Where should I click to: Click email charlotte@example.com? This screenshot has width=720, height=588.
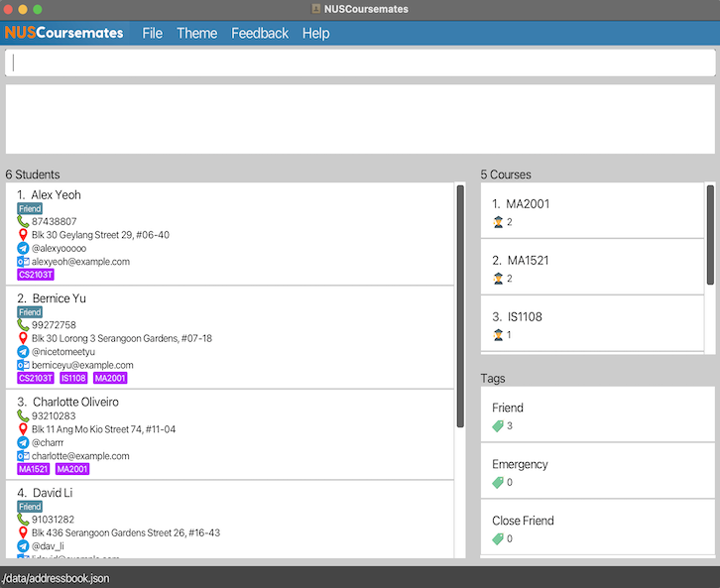click(80, 456)
